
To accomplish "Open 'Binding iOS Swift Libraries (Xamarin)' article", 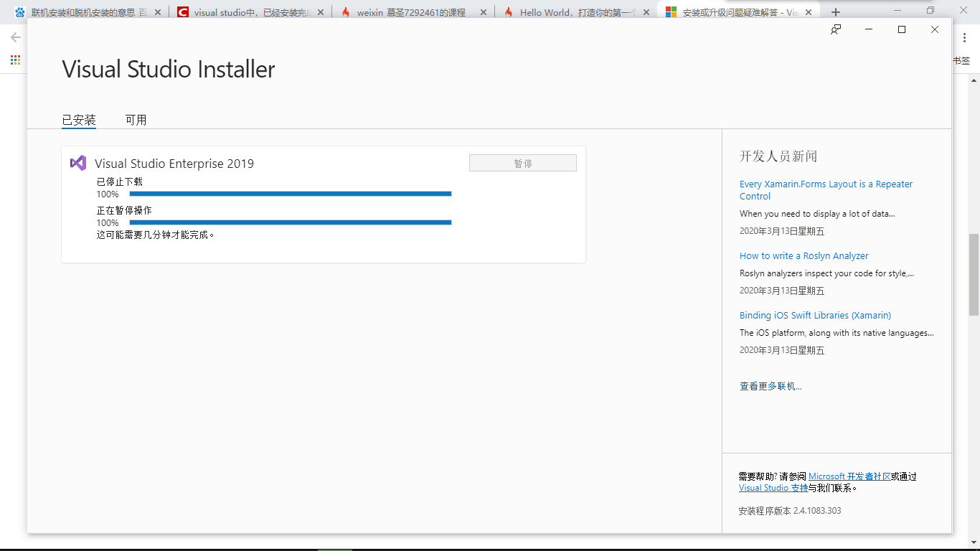I will [x=815, y=315].
